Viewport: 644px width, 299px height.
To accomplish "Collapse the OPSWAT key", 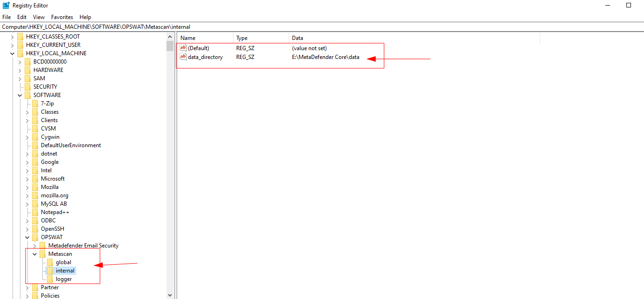I will 27,237.
